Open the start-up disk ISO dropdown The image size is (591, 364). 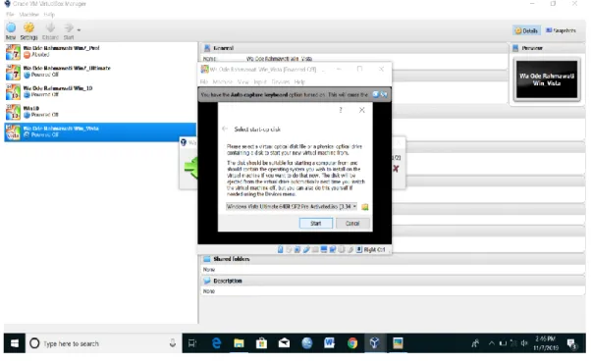pyautogui.click(x=292, y=206)
